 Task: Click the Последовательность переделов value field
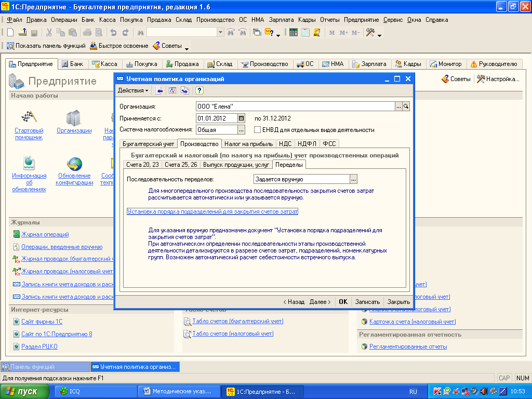(x=302, y=179)
